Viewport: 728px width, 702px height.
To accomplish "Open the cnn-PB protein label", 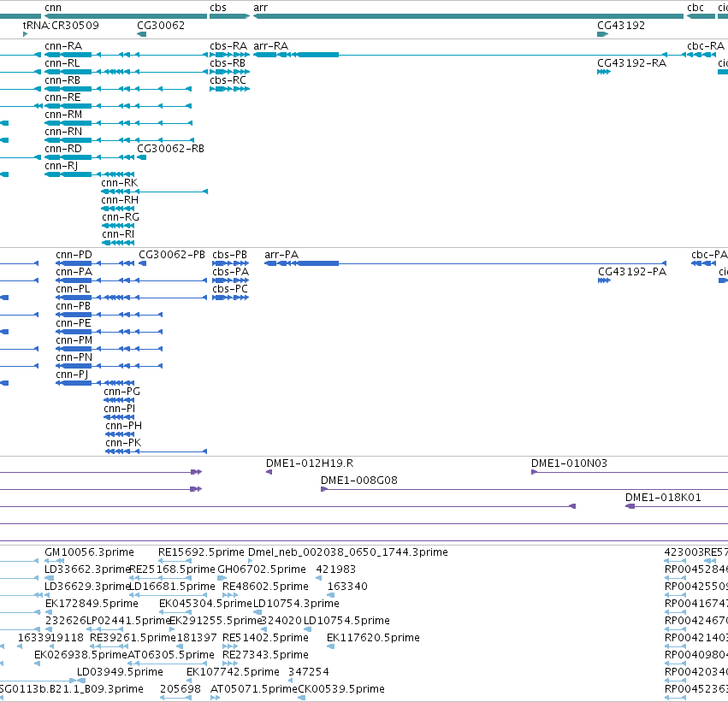I will click(x=73, y=307).
